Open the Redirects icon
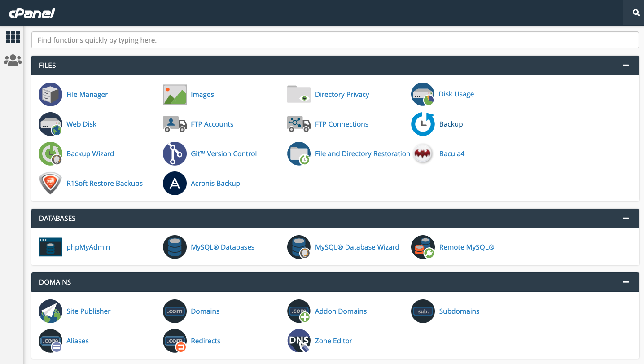The image size is (644, 364). click(175, 341)
